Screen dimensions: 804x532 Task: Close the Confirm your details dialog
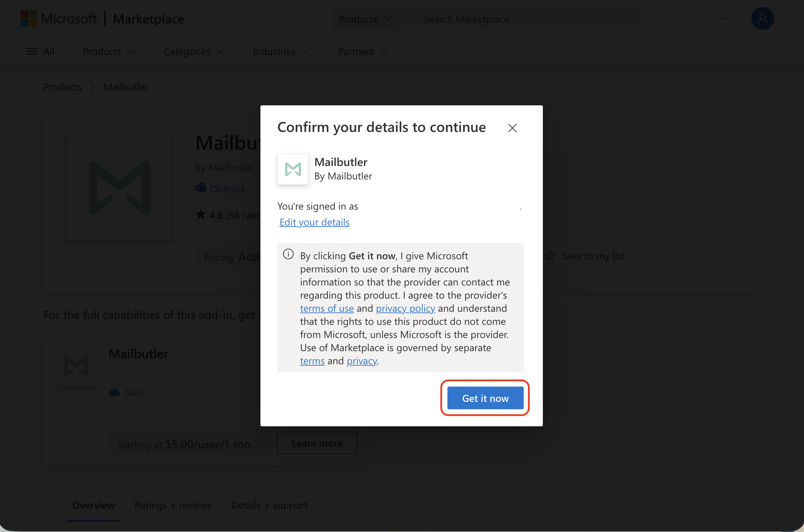(x=512, y=128)
